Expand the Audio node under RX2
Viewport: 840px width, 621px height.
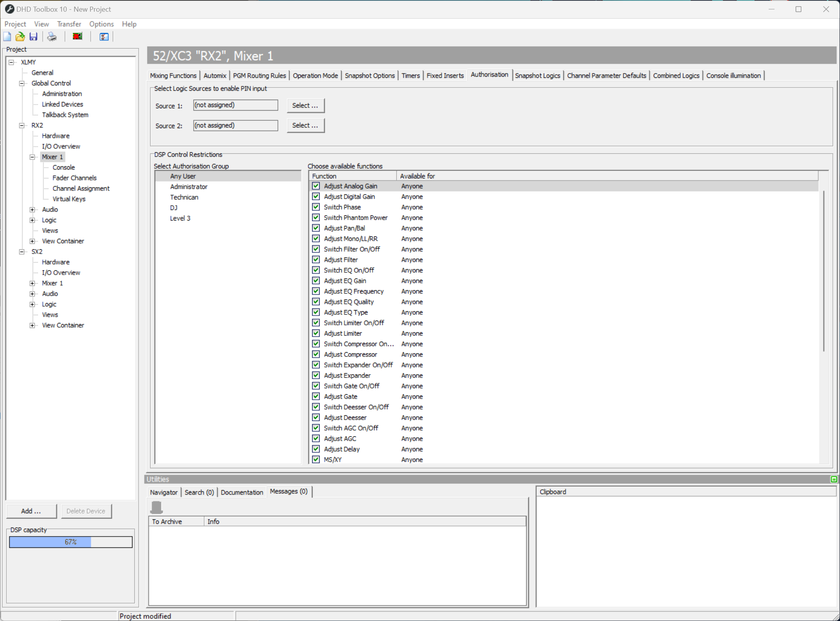tap(32, 209)
